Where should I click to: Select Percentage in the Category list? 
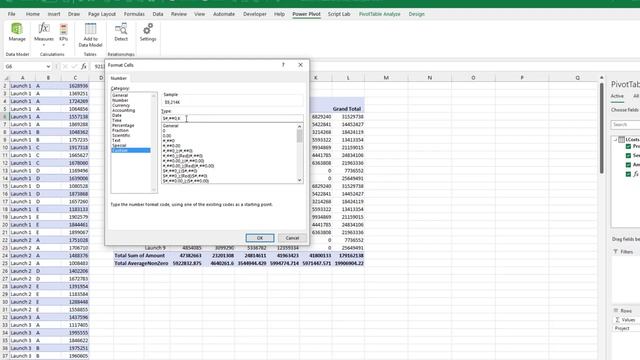pyautogui.click(x=123, y=125)
